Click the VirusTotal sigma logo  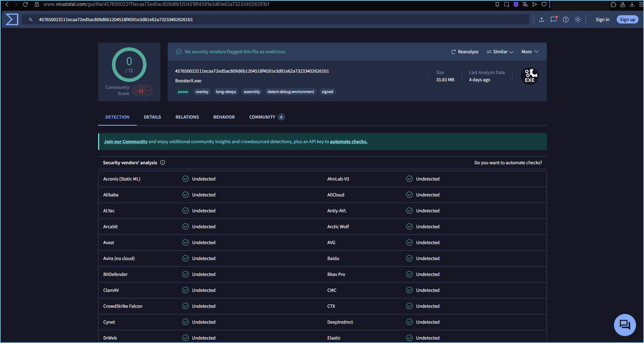click(12, 19)
